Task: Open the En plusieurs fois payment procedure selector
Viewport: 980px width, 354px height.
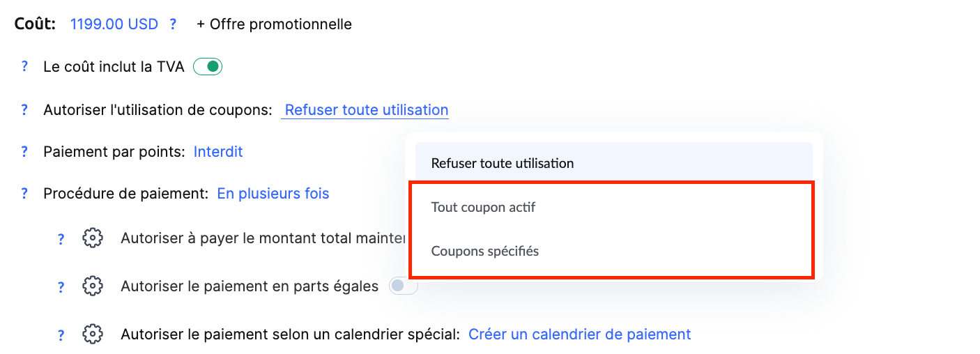Action: [x=273, y=193]
